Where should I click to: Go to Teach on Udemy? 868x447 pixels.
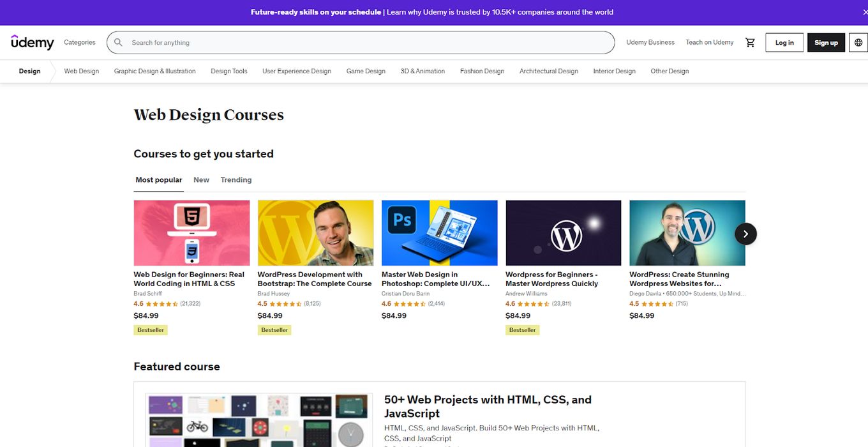point(710,43)
